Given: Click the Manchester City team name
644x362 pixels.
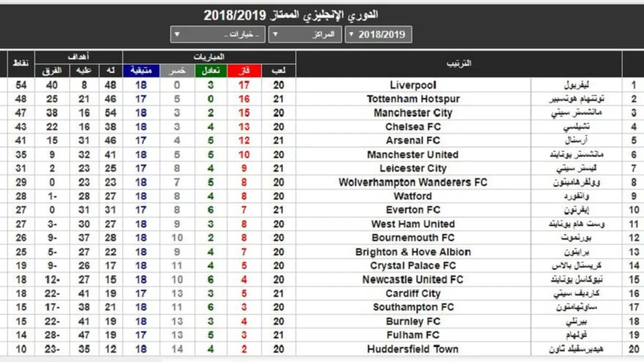Looking at the screenshot, I should click(x=413, y=113).
